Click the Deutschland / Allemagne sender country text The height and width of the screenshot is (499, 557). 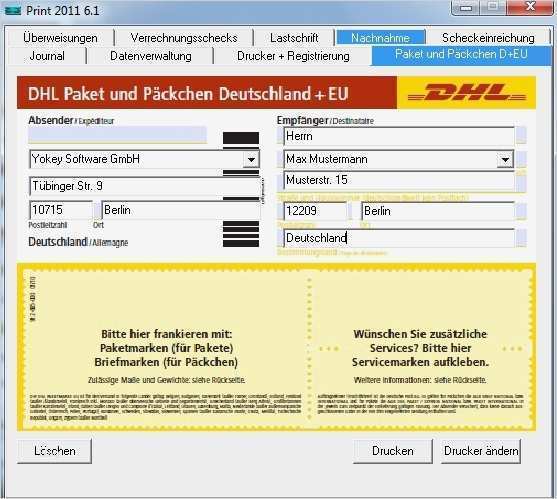point(78,242)
